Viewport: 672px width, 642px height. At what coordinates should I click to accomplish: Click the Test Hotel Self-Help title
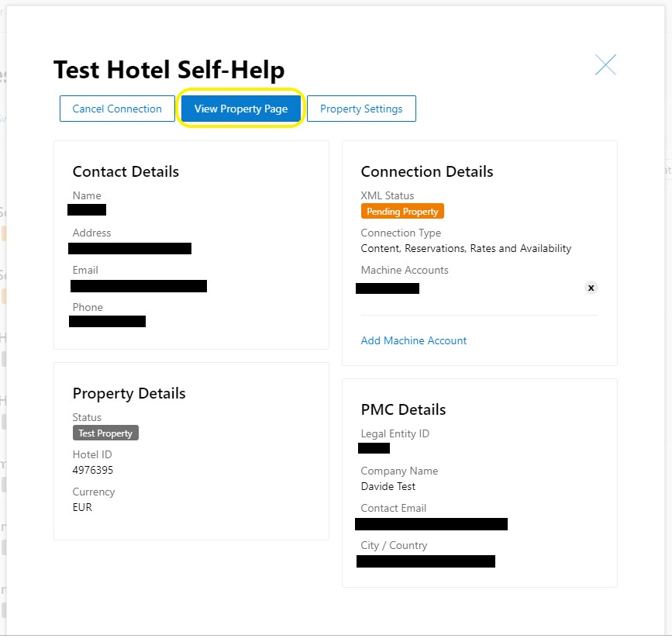(169, 70)
